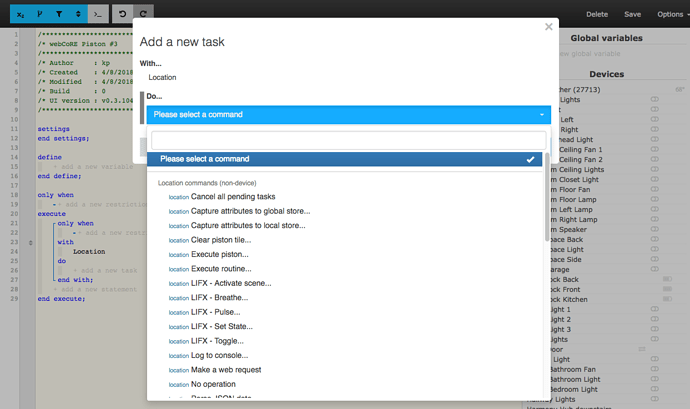This screenshot has height=409, width=690.
Task: Redo the last change
Action: click(143, 14)
